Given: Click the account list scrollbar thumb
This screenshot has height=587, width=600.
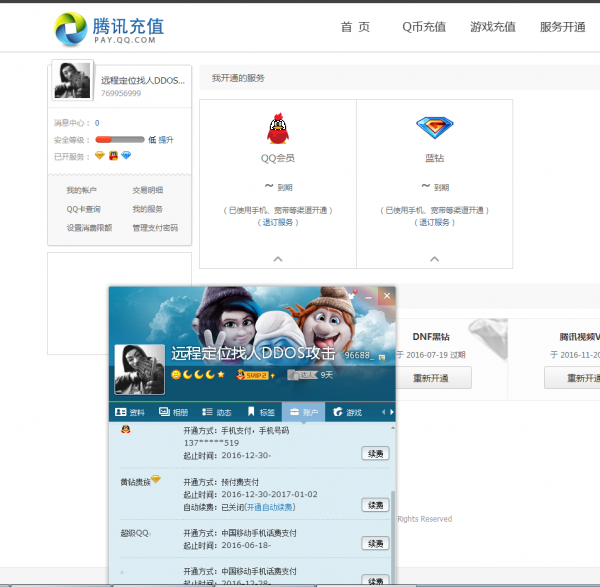Looking at the screenshot, I should 393,536.
